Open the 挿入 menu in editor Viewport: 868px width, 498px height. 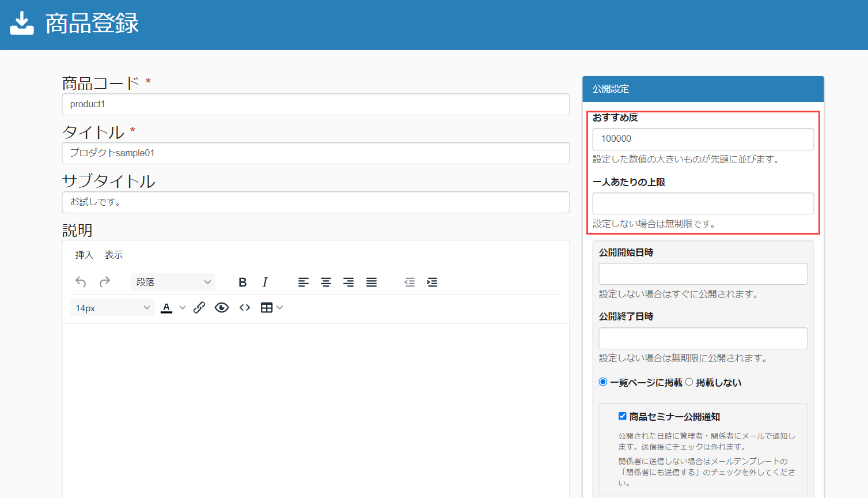[x=84, y=255]
